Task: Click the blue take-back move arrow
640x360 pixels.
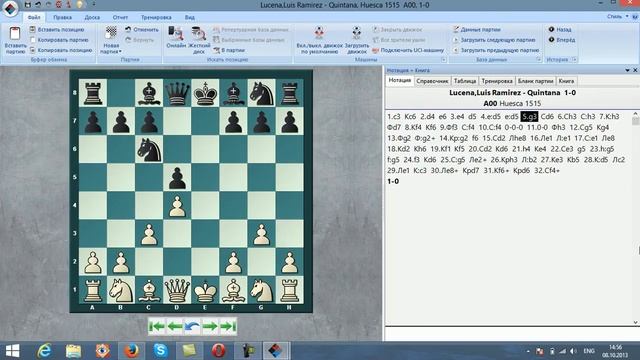Action: click(x=192, y=327)
